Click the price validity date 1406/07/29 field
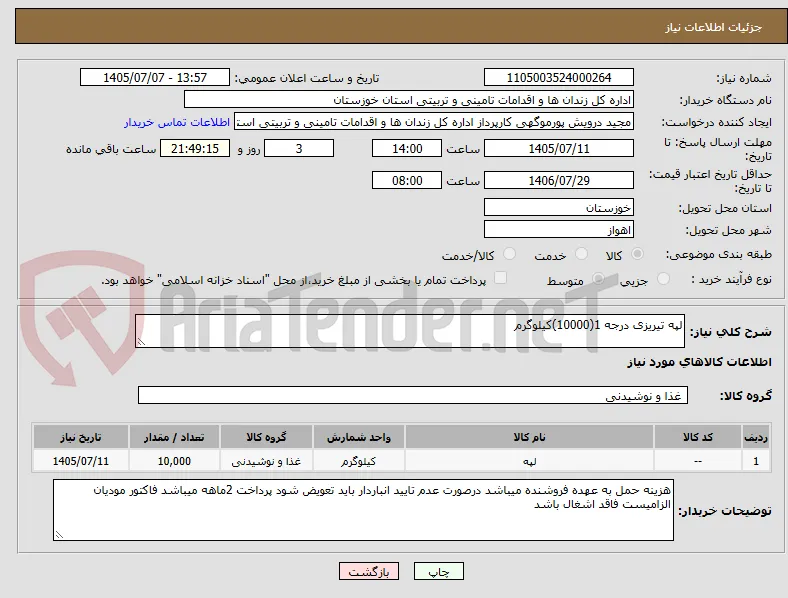Viewport: 788px width, 598px height. tap(559, 180)
